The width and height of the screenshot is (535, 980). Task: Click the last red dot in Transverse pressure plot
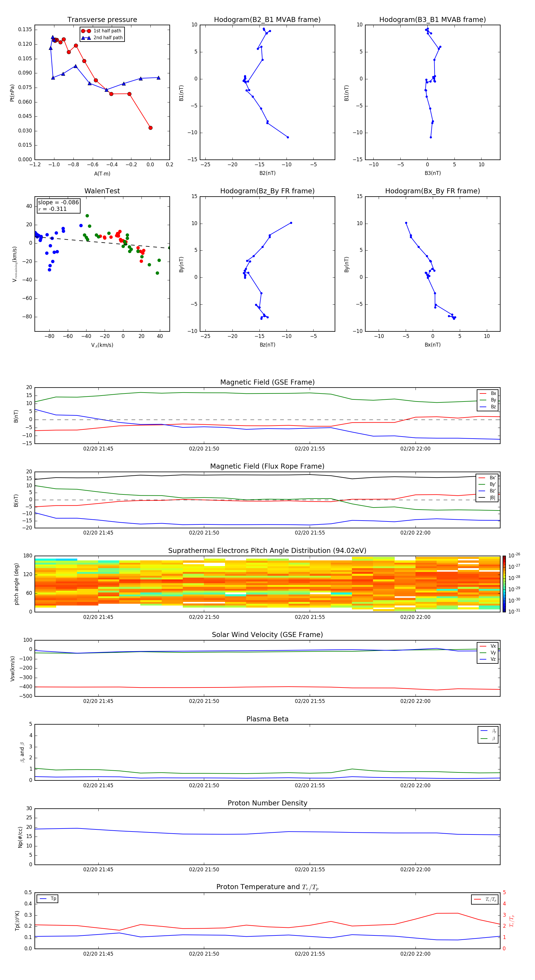coord(150,128)
